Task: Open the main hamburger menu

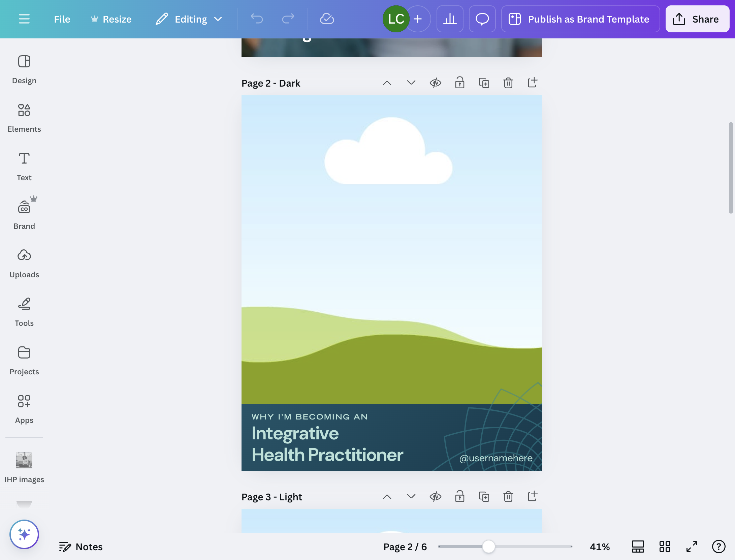Action: click(24, 19)
